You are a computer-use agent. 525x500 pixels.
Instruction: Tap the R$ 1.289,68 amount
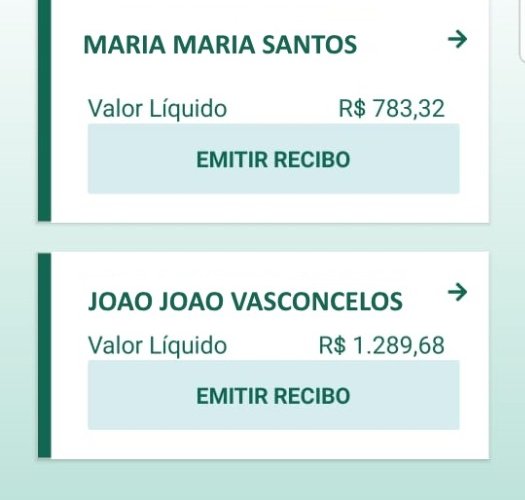[x=382, y=345]
